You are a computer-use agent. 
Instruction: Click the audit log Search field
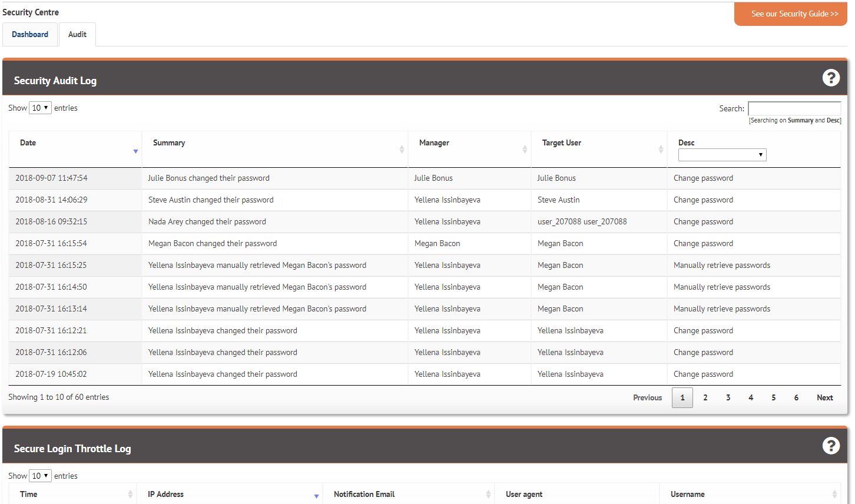coord(794,108)
